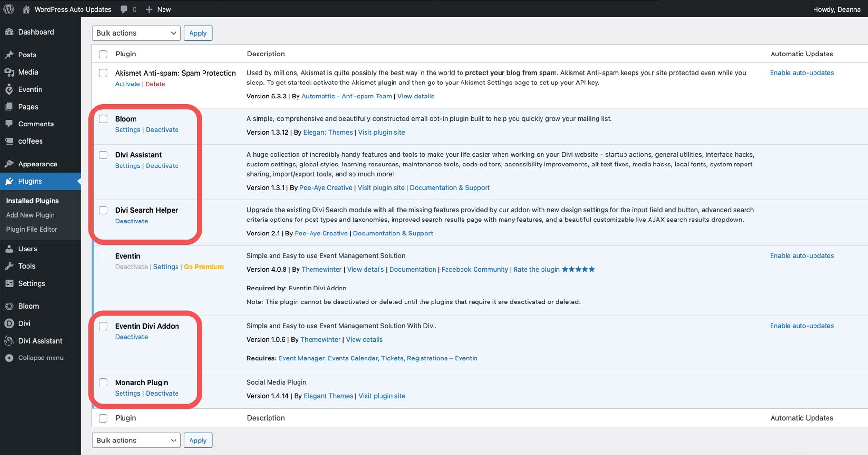This screenshot has width=868, height=455.
Task: Click the Bloom sidebar icon
Action: coord(10,306)
